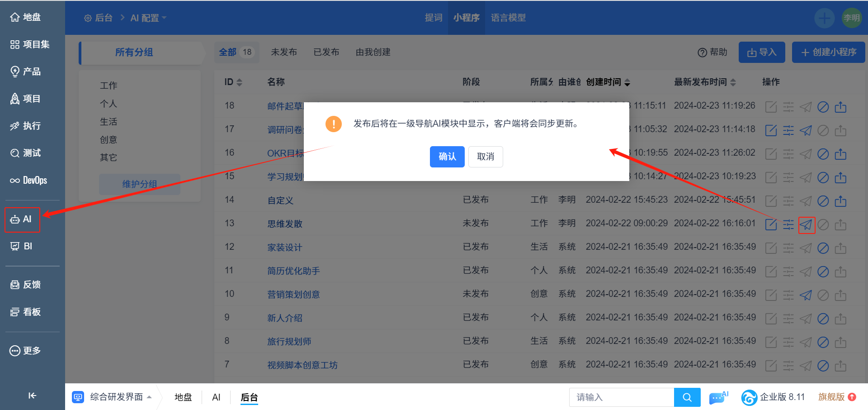Viewport: 868px width, 410px height.
Task: Open the settings icon for 营销策划创意 row
Action: 788,295
